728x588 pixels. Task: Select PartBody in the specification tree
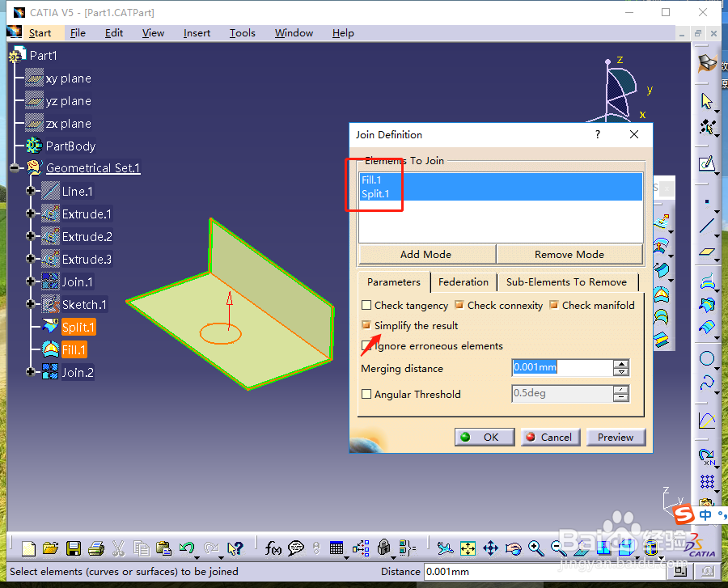click(70, 146)
